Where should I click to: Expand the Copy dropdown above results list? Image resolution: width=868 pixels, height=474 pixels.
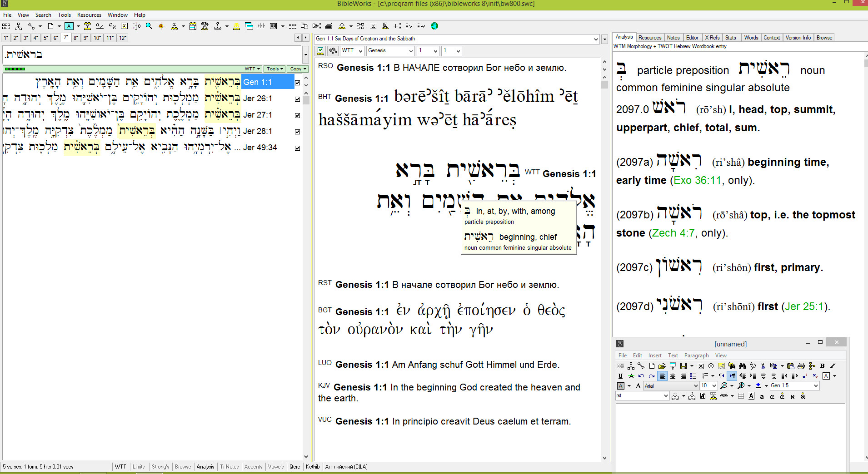coord(298,69)
